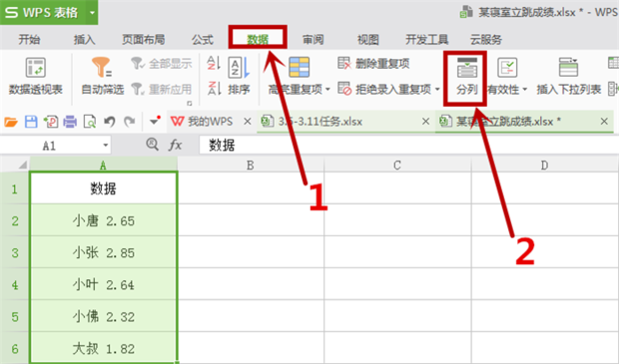Image resolution: width=619 pixels, height=364 pixels.
Task: Print using the printer icon
Action: (70, 122)
